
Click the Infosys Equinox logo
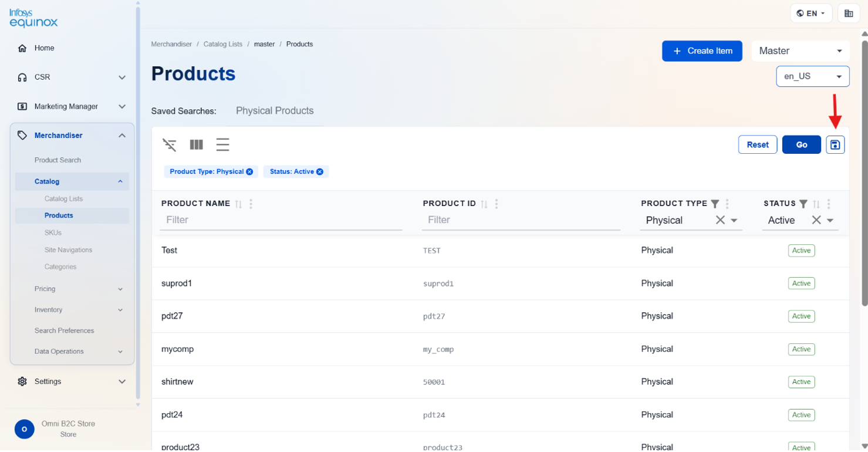tap(33, 18)
